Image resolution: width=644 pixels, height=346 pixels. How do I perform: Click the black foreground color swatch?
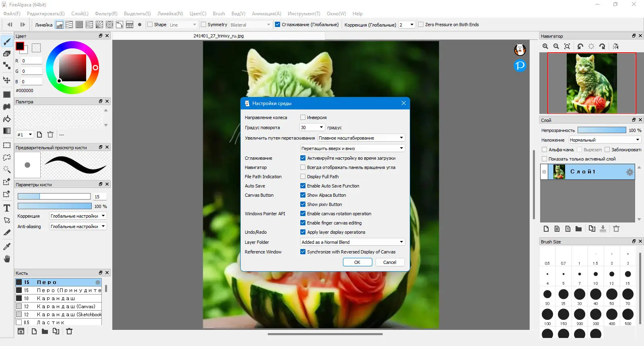[x=20, y=46]
